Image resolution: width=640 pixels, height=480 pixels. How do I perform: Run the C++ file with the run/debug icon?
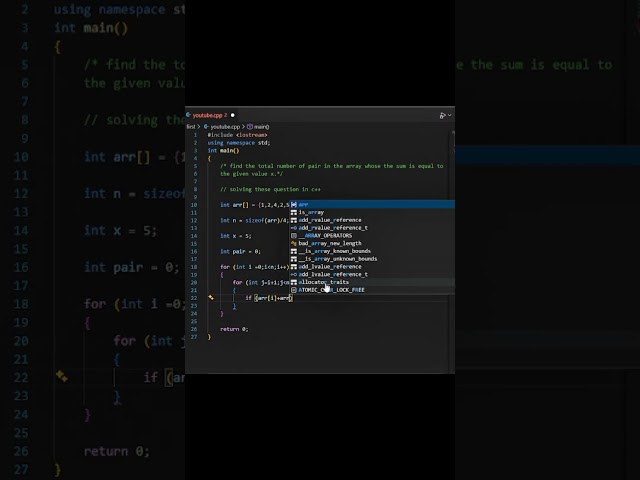click(442, 116)
